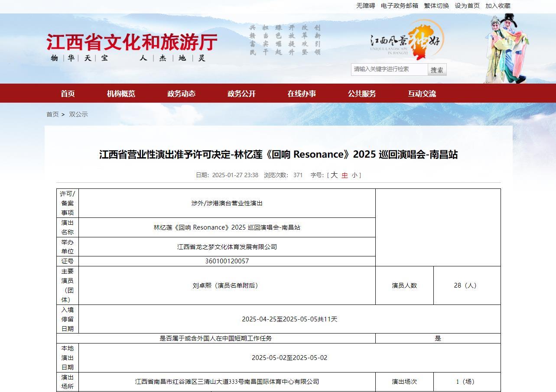The image size is (556, 392).
Task: Click 设为首页 link
Action: (x=467, y=6)
